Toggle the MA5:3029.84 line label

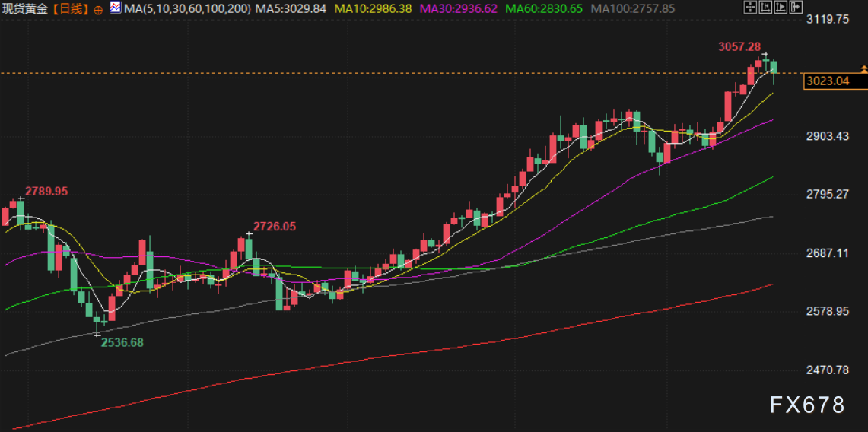[x=291, y=9]
